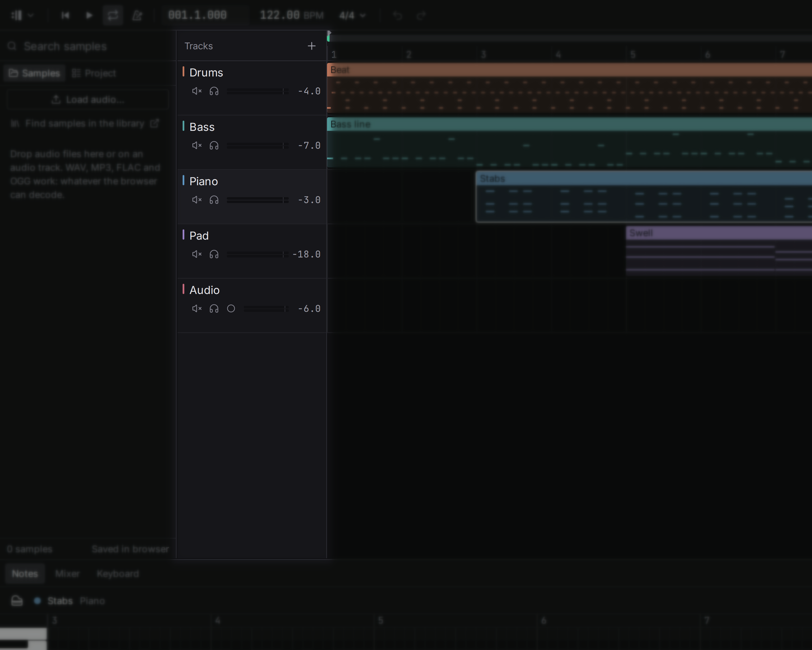Screen dimensions: 812x650
Task: Open the 4/4 time signature dropdown
Action: click(x=352, y=16)
